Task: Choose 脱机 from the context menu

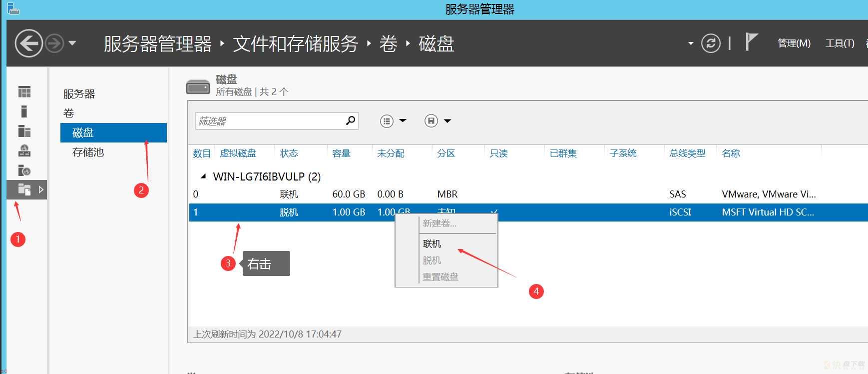Action: click(x=432, y=260)
